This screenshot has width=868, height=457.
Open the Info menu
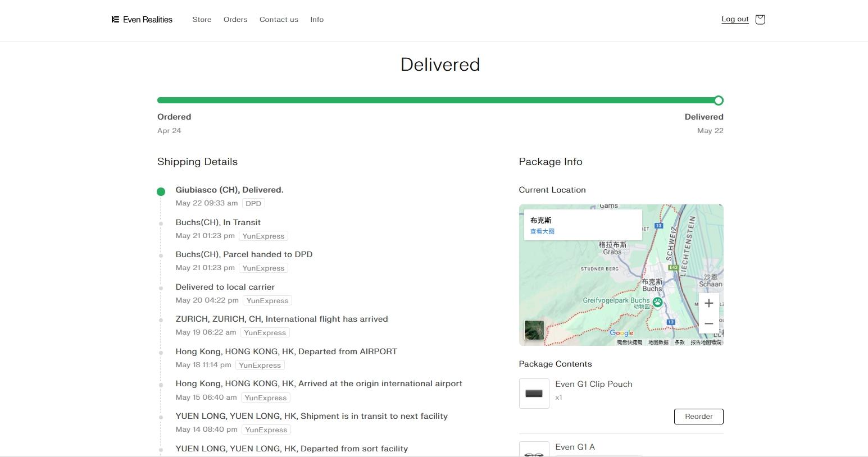317,20
